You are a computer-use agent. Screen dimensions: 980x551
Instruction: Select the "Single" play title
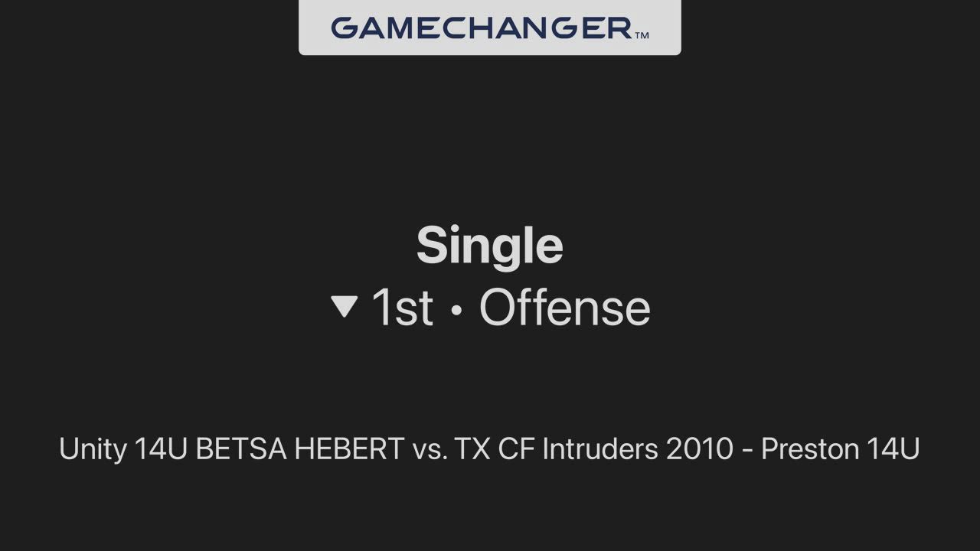click(489, 246)
